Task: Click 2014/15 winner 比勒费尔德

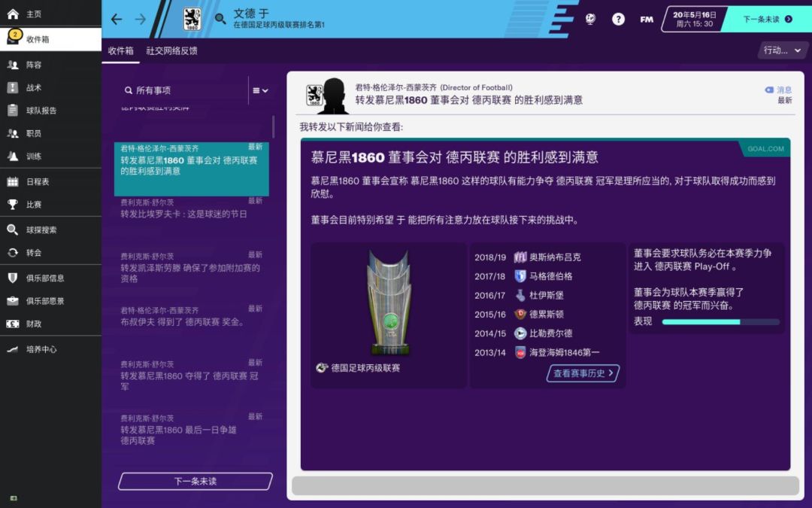Action: click(x=550, y=333)
